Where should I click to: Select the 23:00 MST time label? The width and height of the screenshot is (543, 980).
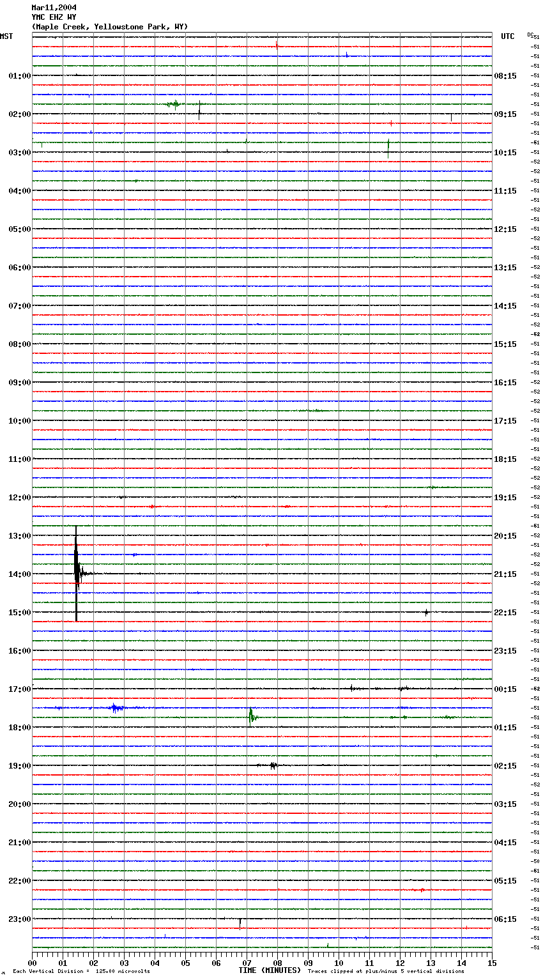pos(20,919)
